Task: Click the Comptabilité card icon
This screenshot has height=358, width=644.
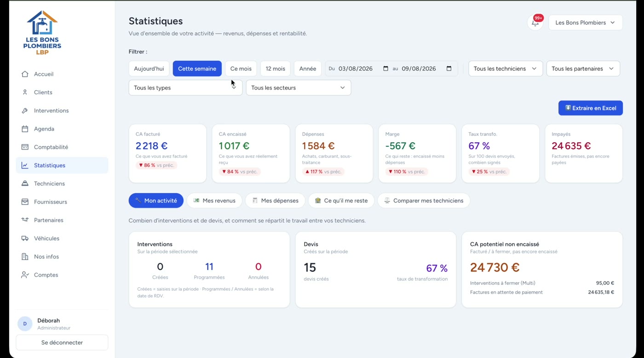Action: click(x=25, y=147)
